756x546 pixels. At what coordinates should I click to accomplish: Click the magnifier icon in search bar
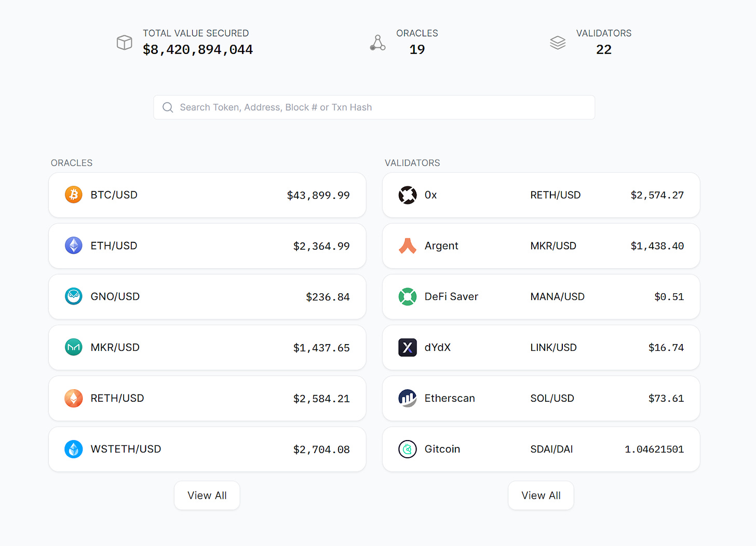(x=168, y=107)
